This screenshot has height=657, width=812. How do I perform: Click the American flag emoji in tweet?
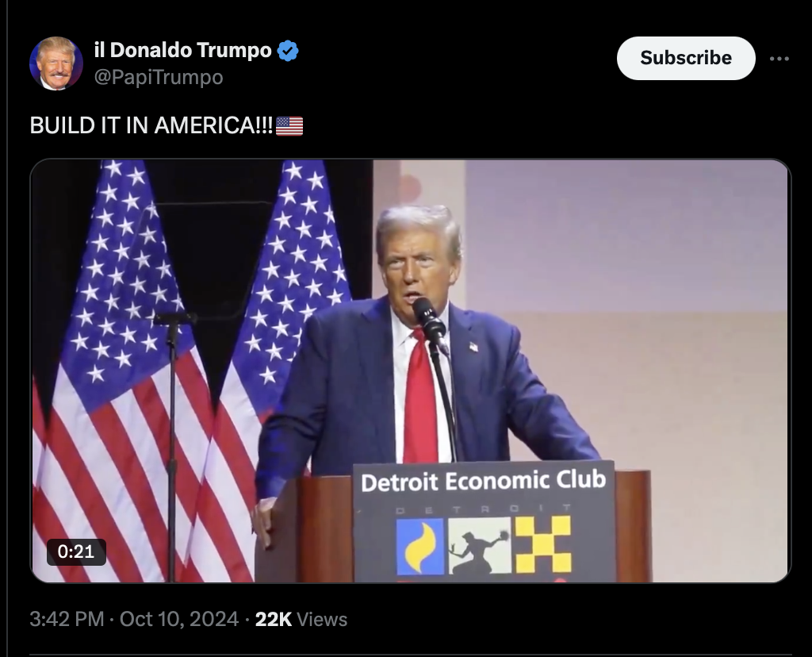(289, 126)
